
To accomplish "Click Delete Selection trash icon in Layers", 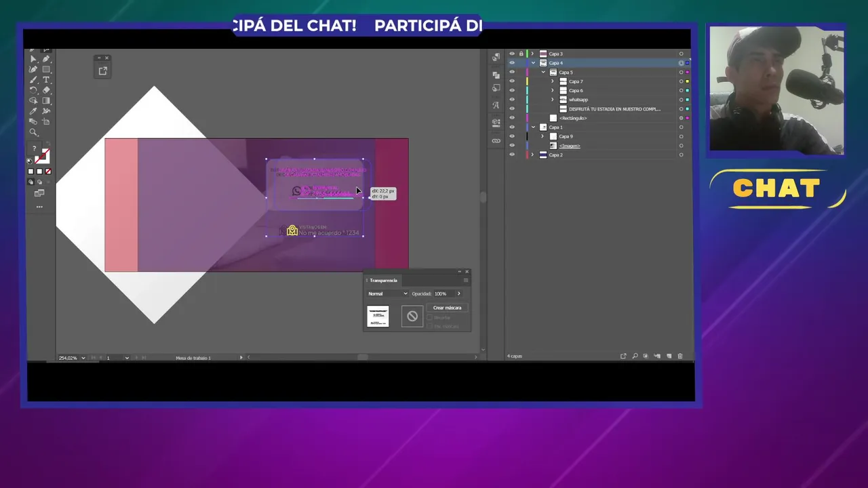I will tap(680, 356).
